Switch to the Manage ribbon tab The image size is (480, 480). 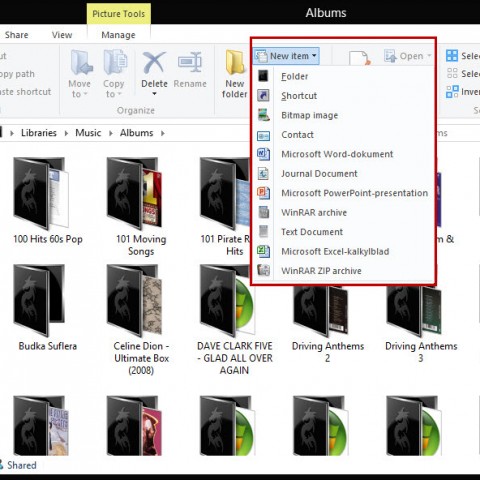(x=118, y=35)
